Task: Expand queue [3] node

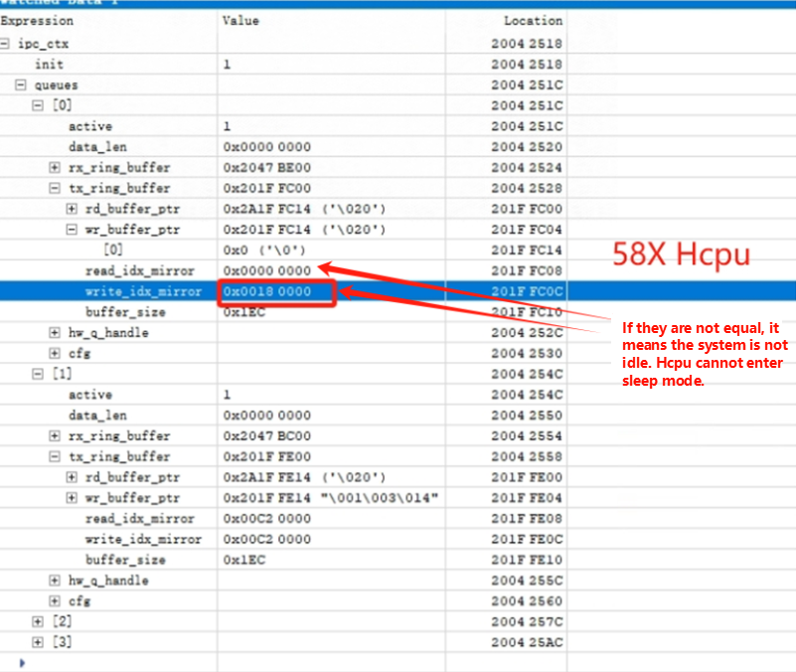Action: [x=38, y=642]
